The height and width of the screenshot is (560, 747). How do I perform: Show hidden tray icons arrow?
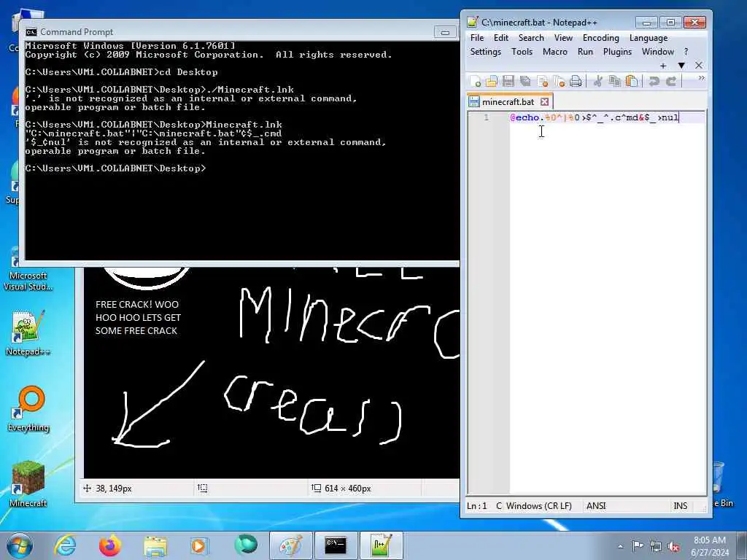pyautogui.click(x=620, y=546)
